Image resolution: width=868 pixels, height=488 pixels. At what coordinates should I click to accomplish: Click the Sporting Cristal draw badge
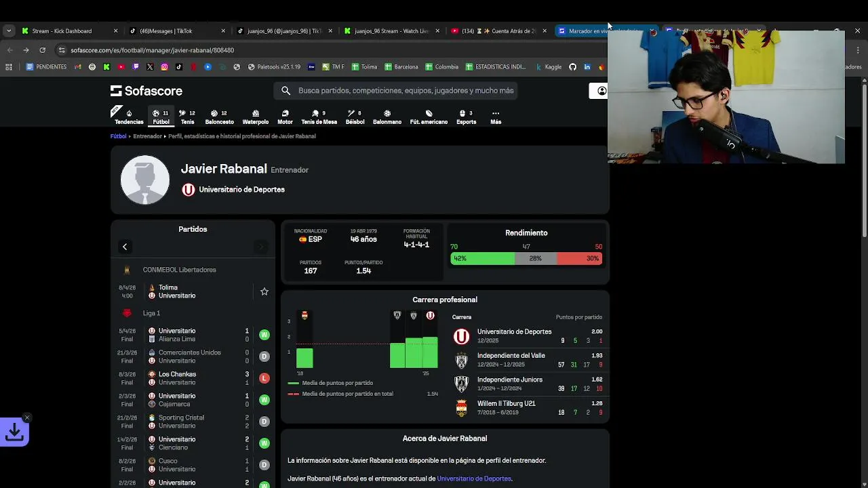(x=264, y=422)
